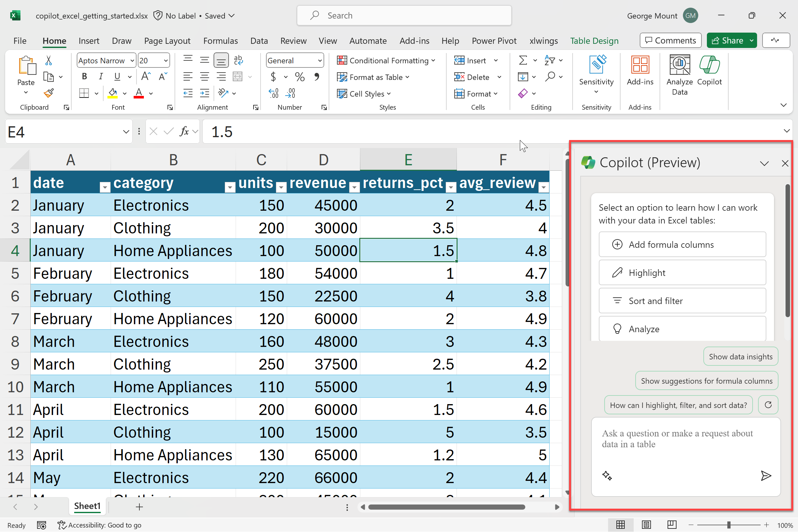798x532 pixels.
Task: Toggle Bold formatting
Action: (x=84, y=77)
